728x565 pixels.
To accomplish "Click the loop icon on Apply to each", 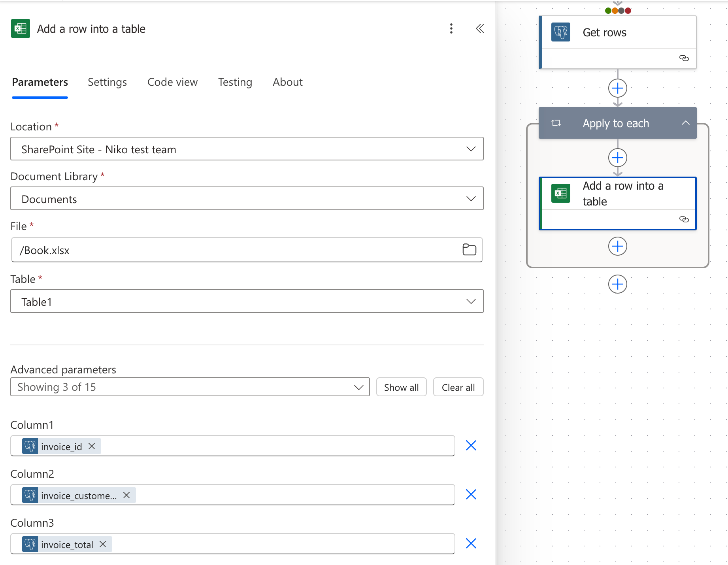I will click(x=556, y=123).
